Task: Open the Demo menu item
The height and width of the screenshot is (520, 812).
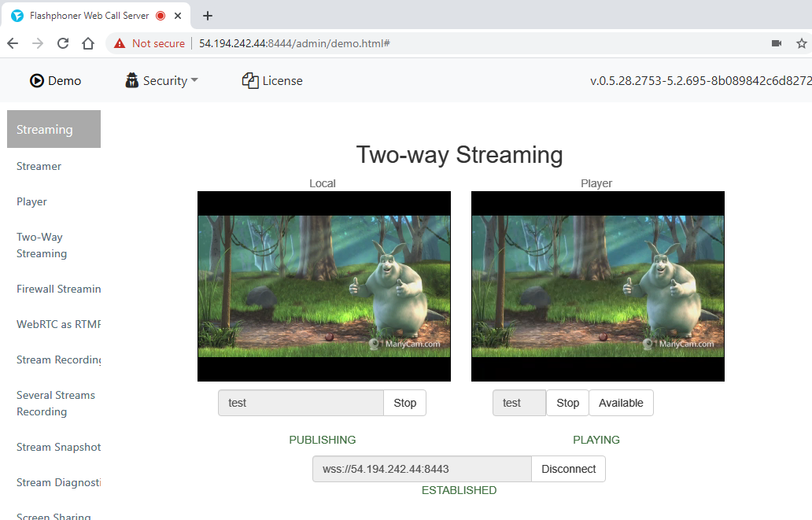Action: (x=55, y=80)
